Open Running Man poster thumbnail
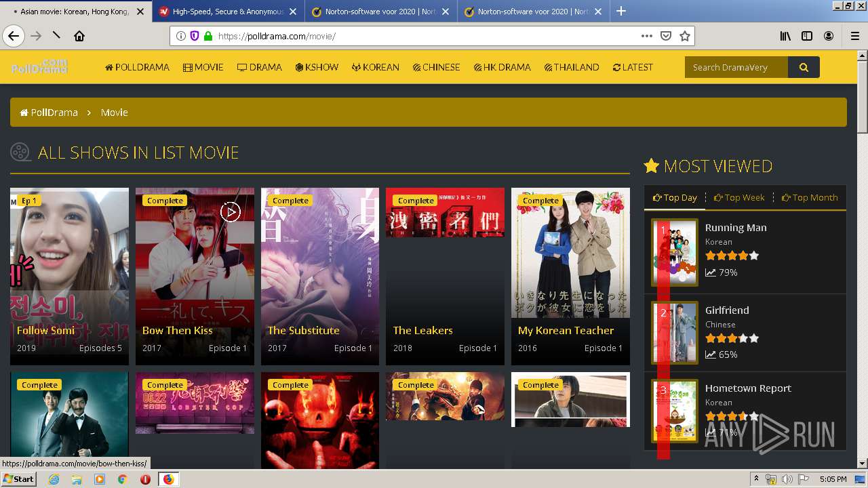 tap(675, 252)
